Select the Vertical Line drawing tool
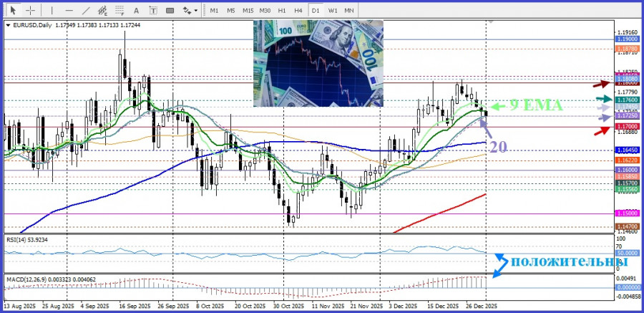 click(x=52, y=10)
